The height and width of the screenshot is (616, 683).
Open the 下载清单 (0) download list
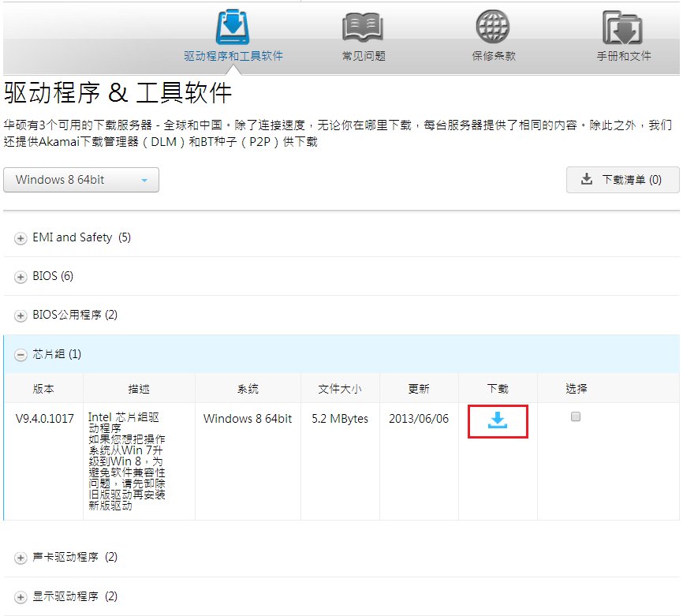(622, 180)
